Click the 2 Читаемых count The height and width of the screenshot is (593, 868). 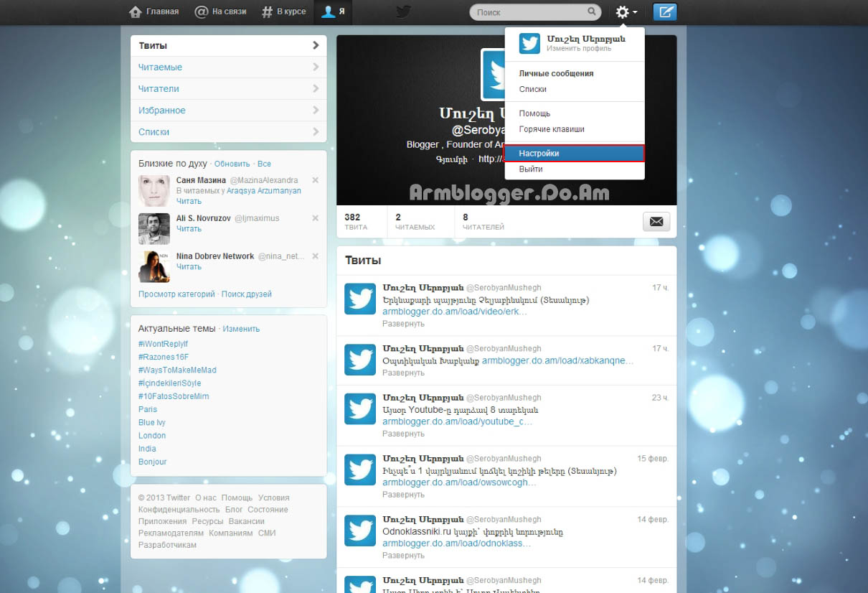[415, 221]
